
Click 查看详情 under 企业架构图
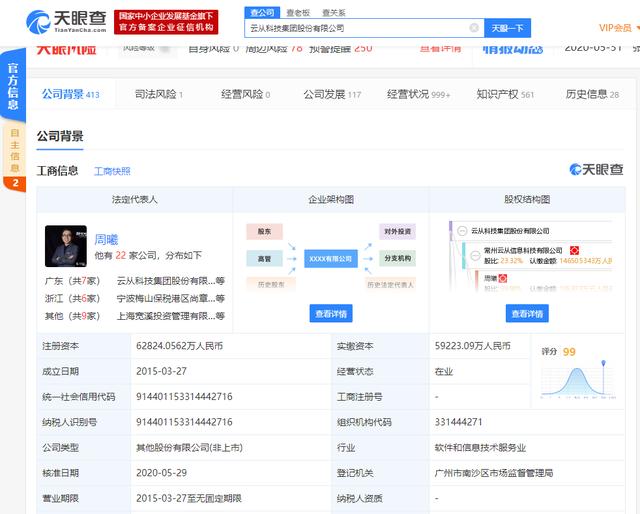(331, 314)
